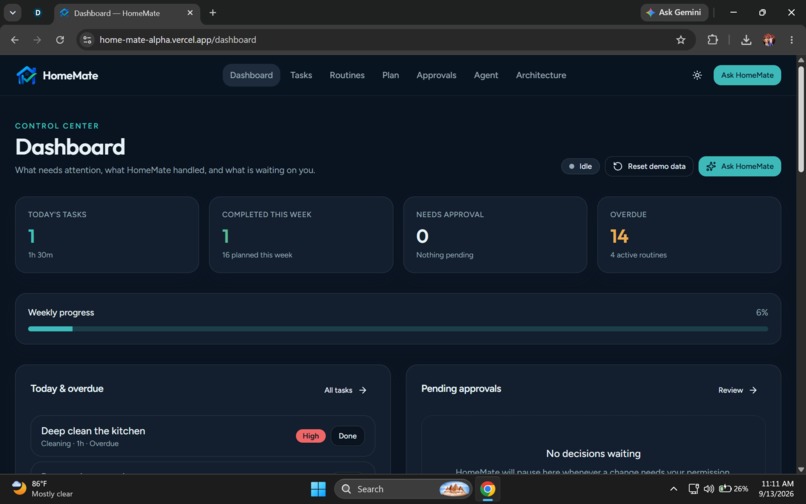
Task: Expand the tab search dropdown arrow
Action: tap(12, 12)
